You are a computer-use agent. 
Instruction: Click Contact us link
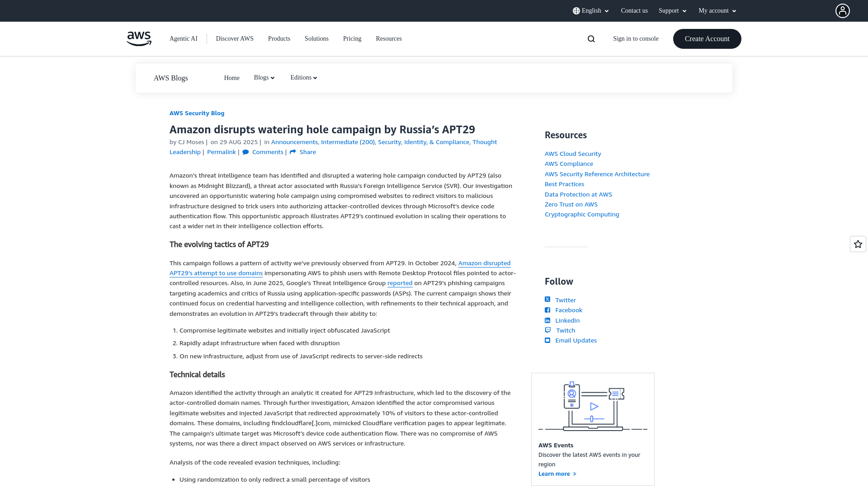coord(634,11)
